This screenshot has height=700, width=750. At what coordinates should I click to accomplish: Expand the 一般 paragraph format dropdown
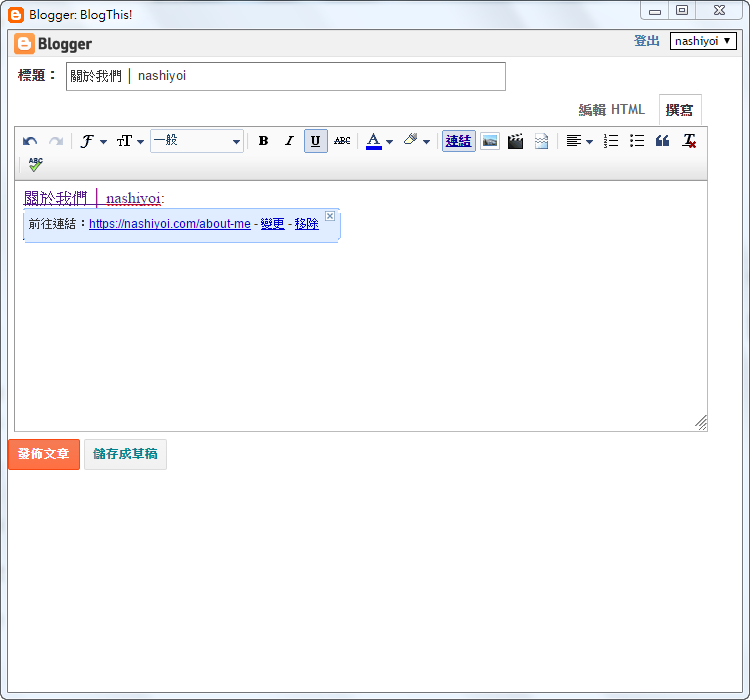coord(197,141)
